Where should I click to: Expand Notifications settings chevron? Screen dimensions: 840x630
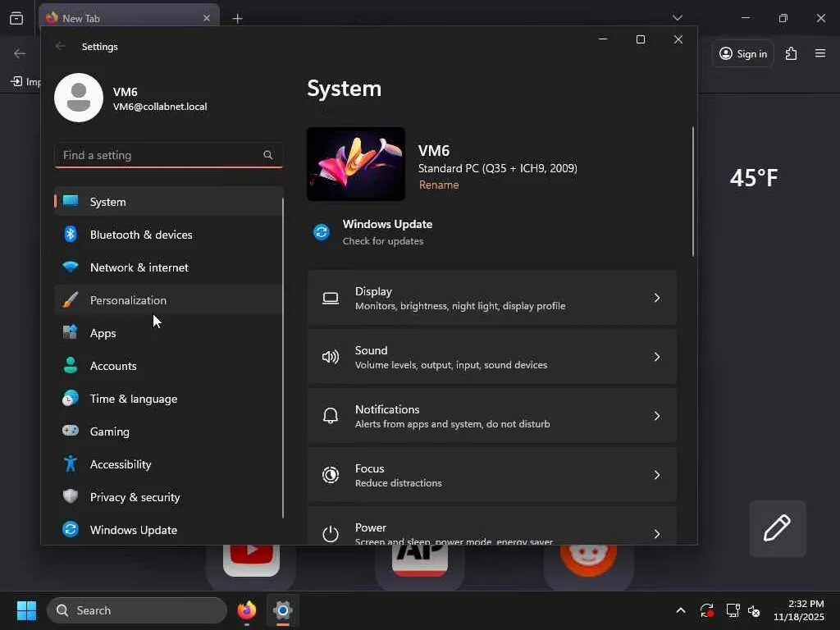pos(657,416)
